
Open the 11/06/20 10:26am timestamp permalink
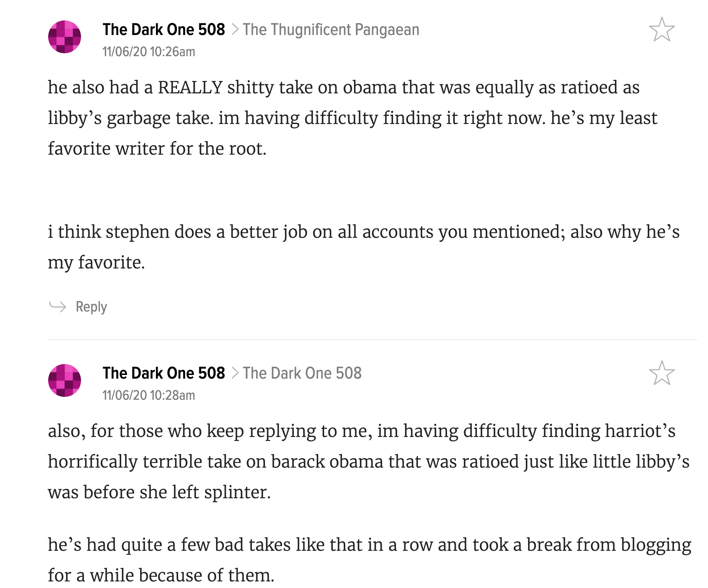pyautogui.click(x=149, y=52)
